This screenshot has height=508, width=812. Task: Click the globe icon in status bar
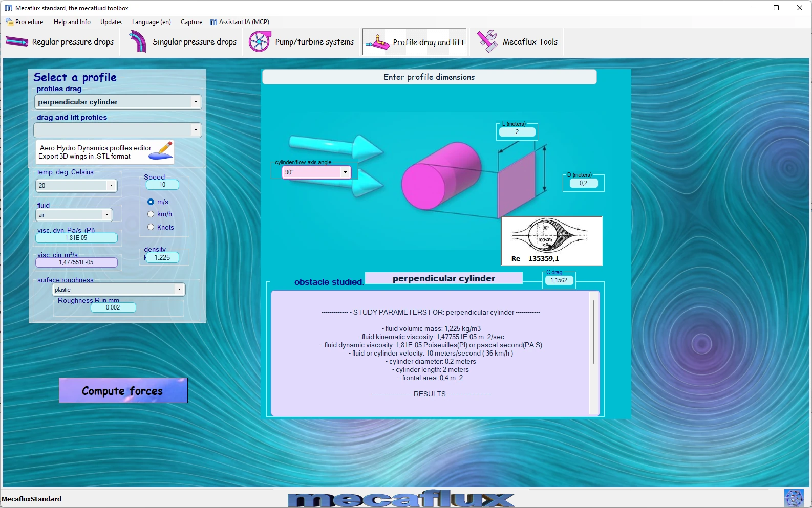(794, 498)
